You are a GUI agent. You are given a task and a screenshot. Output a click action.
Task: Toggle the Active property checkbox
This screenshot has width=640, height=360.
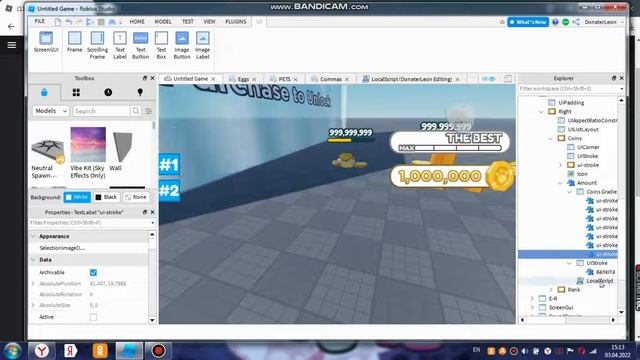point(93,317)
